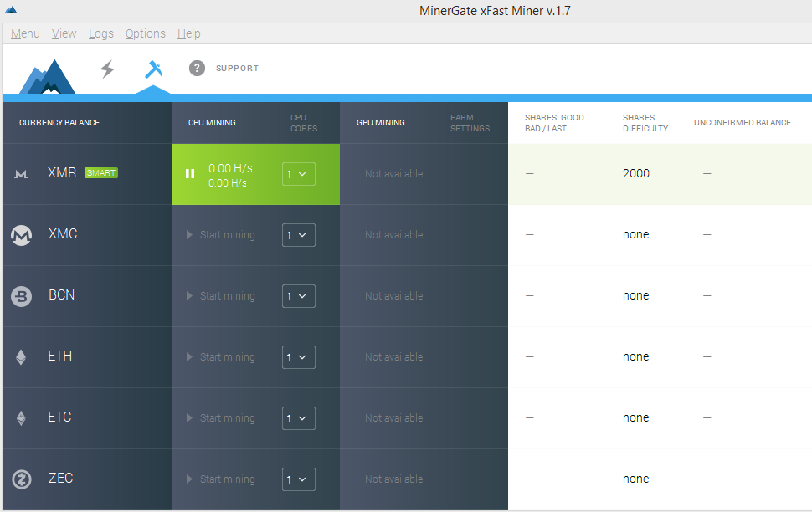The image size is (812, 512).
Task: Pause XMR CPU mining
Action: (190, 174)
